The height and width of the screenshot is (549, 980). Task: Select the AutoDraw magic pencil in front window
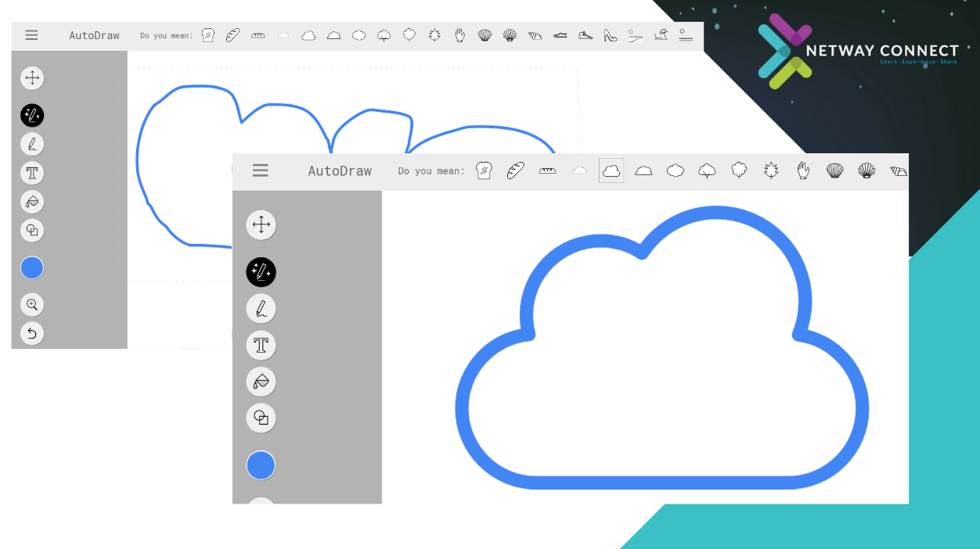[261, 272]
